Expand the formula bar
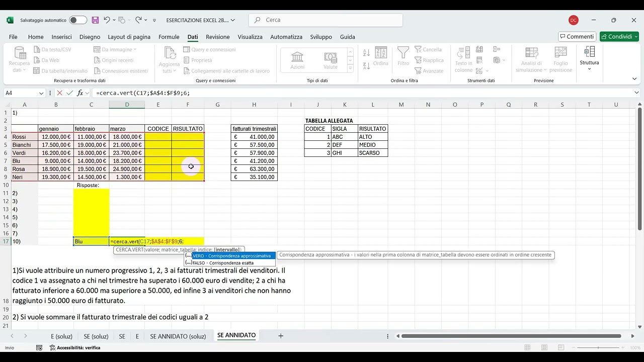The height and width of the screenshot is (362, 644). click(637, 93)
